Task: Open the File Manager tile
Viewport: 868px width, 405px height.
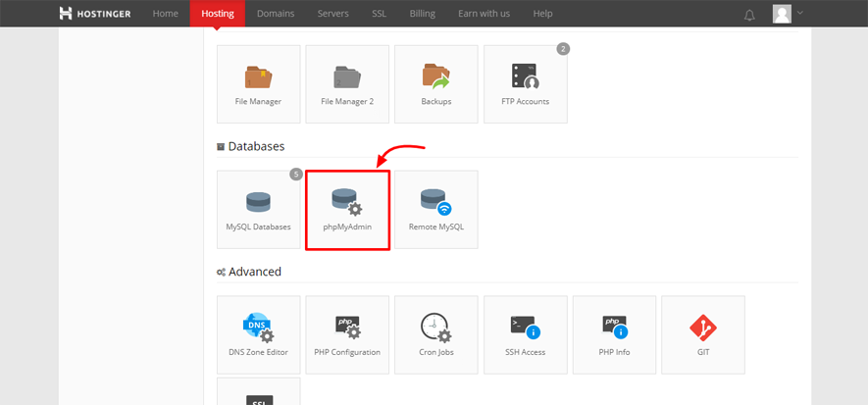Action: (x=259, y=84)
